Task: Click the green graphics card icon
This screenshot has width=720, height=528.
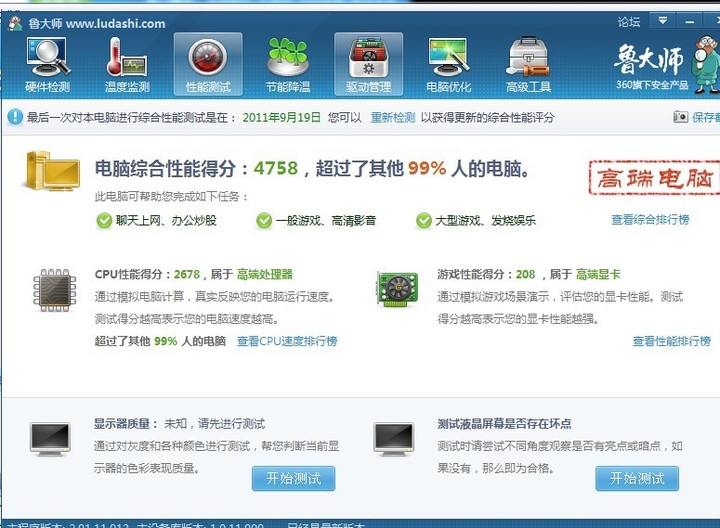Action: [397, 289]
